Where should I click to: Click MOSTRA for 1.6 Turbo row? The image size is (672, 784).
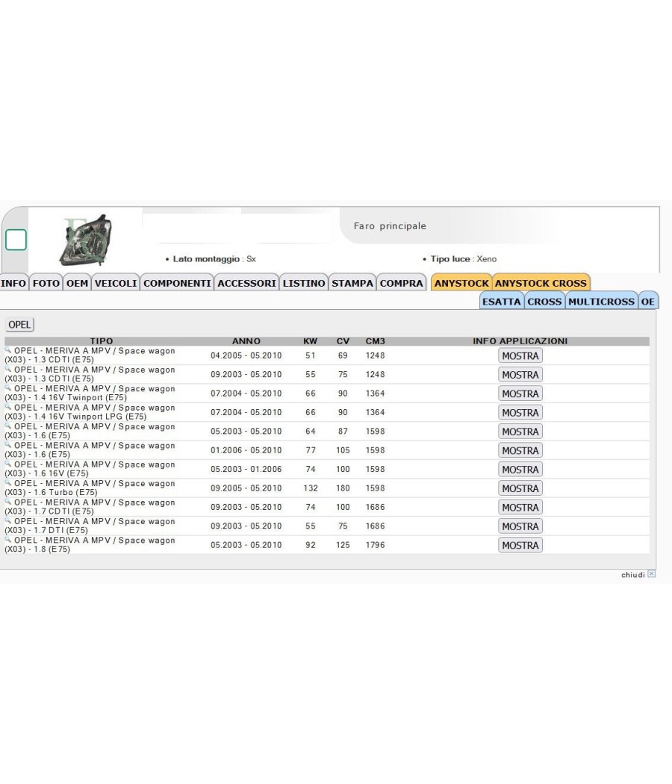point(520,488)
